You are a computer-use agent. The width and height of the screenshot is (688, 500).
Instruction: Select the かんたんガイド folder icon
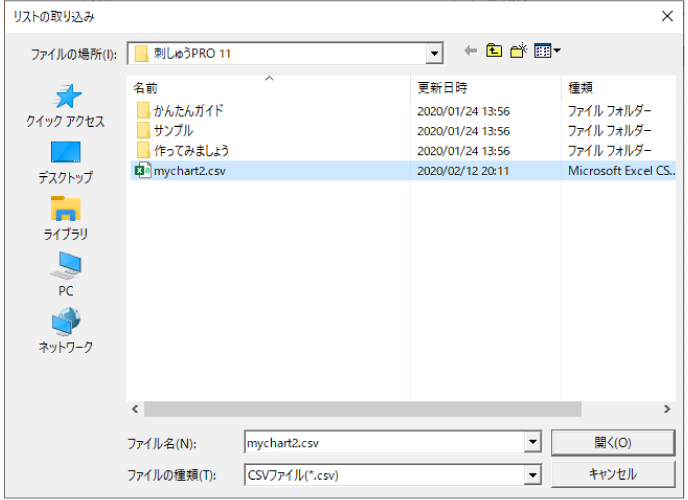tap(143, 111)
